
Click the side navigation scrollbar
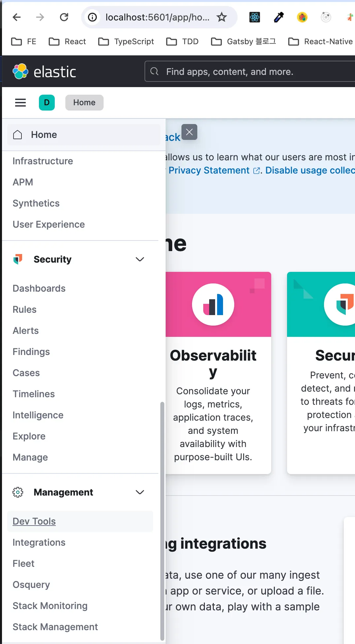click(x=162, y=521)
